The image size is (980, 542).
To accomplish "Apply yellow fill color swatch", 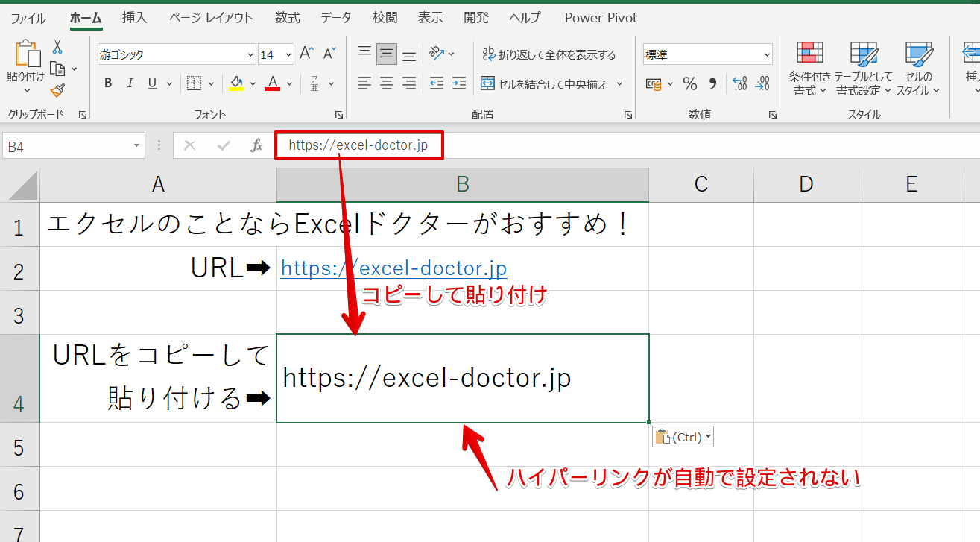I will pyautogui.click(x=236, y=83).
